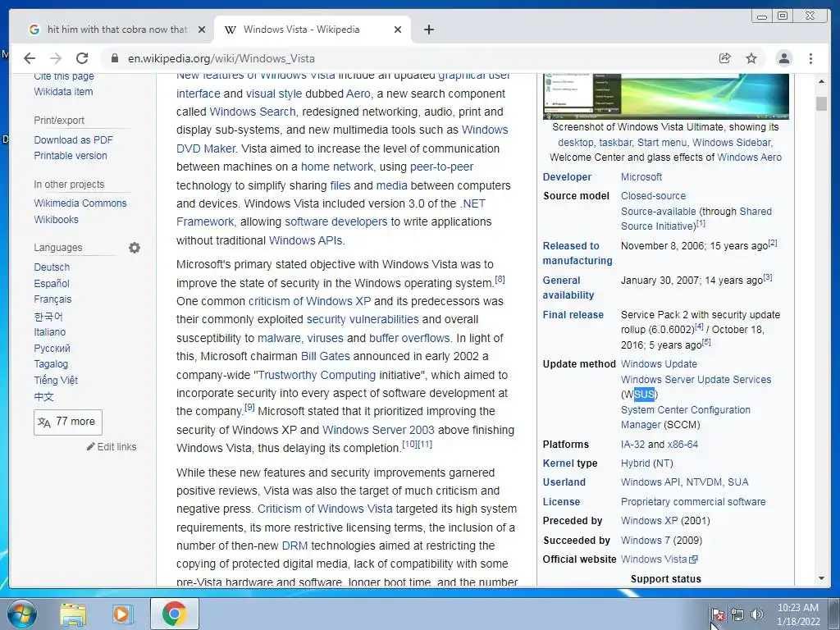Select the Windows Vista - Wikipedia tab

click(313, 30)
